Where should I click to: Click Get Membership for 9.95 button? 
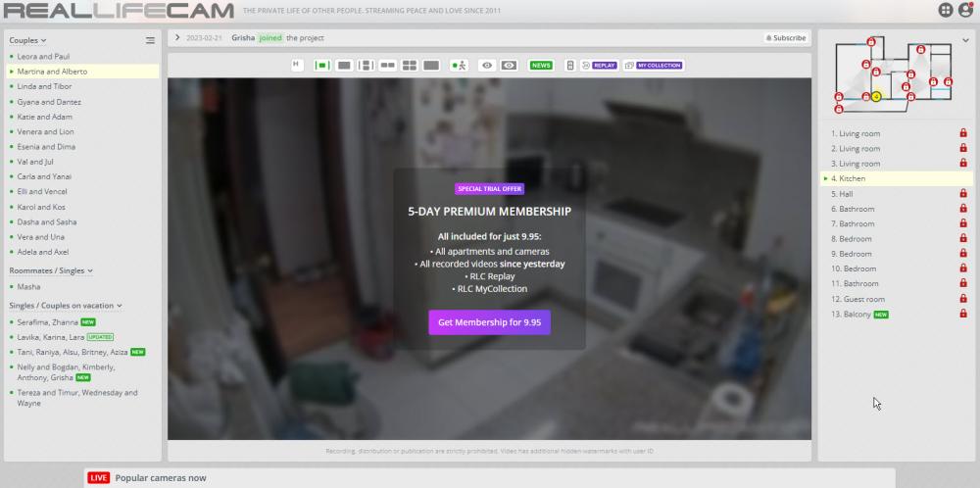point(489,322)
